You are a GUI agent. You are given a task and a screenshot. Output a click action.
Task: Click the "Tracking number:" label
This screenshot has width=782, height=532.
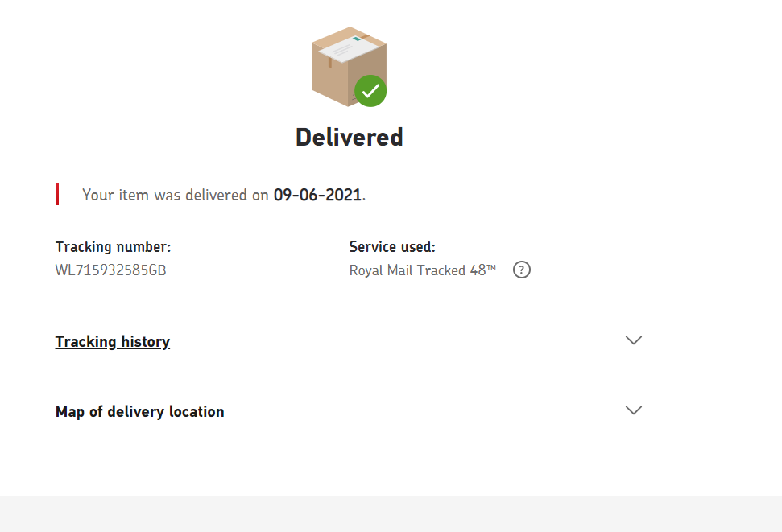[114, 247]
